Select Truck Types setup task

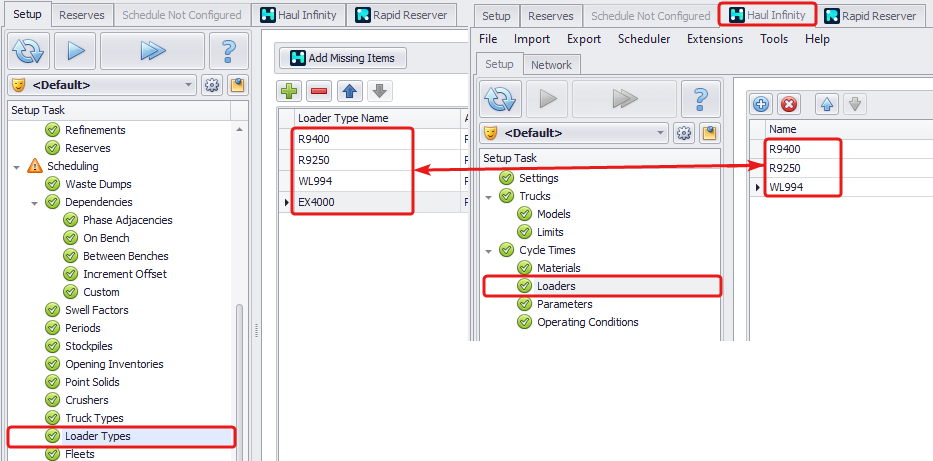coord(94,418)
